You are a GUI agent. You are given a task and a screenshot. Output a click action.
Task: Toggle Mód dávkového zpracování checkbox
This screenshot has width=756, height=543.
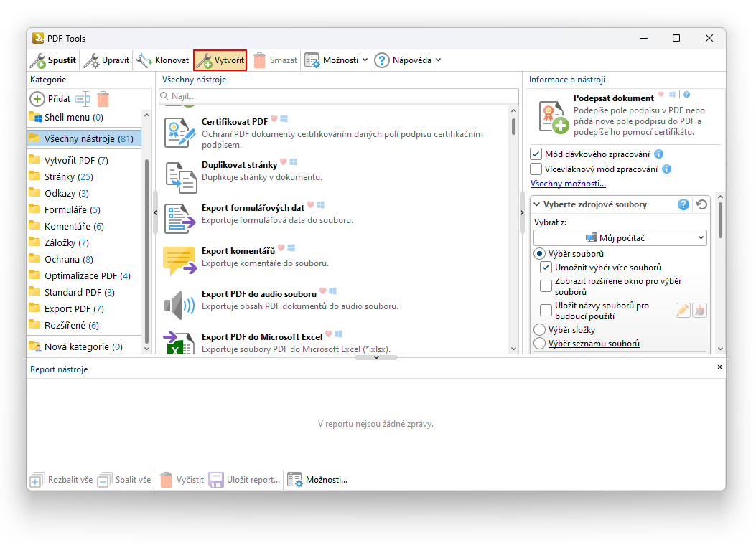point(536,154)
